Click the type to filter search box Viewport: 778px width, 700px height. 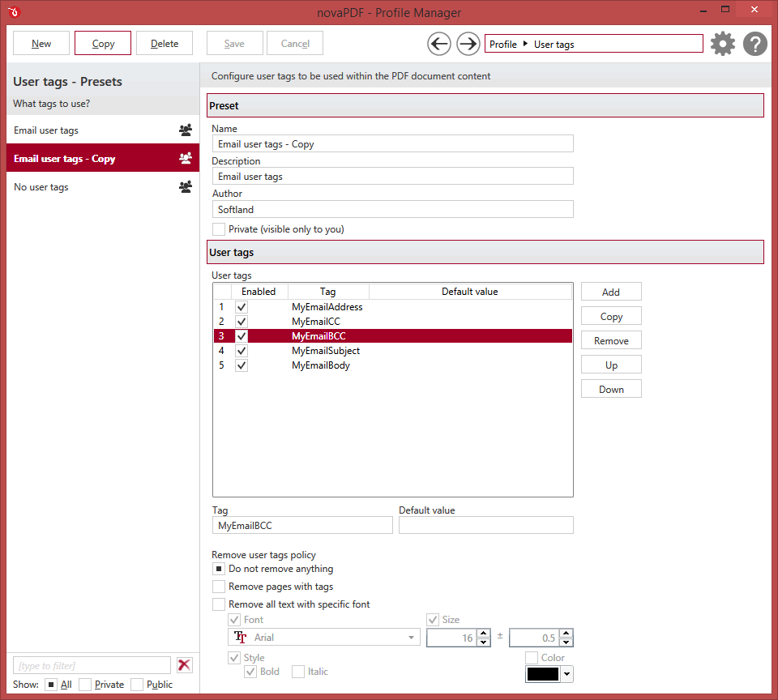point(92,665)
